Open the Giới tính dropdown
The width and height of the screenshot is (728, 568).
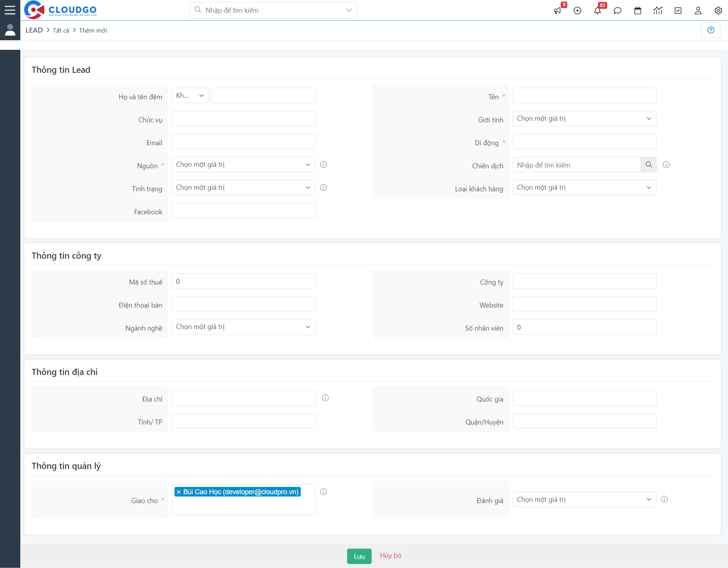(x=584, y=118)
